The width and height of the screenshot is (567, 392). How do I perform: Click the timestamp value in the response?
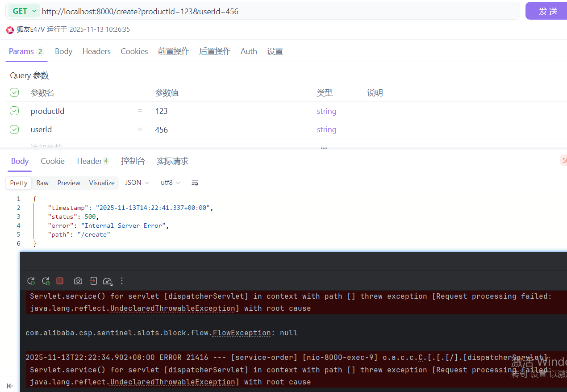(153, 208)
